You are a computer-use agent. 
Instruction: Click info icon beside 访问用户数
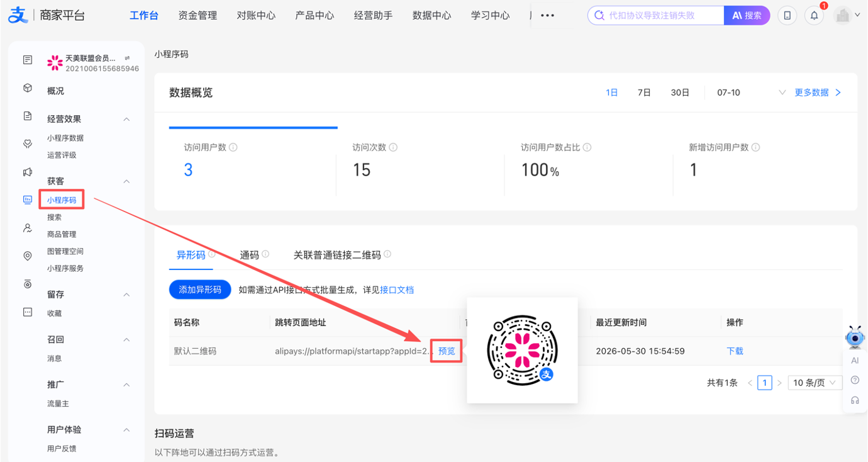(233, 147)
